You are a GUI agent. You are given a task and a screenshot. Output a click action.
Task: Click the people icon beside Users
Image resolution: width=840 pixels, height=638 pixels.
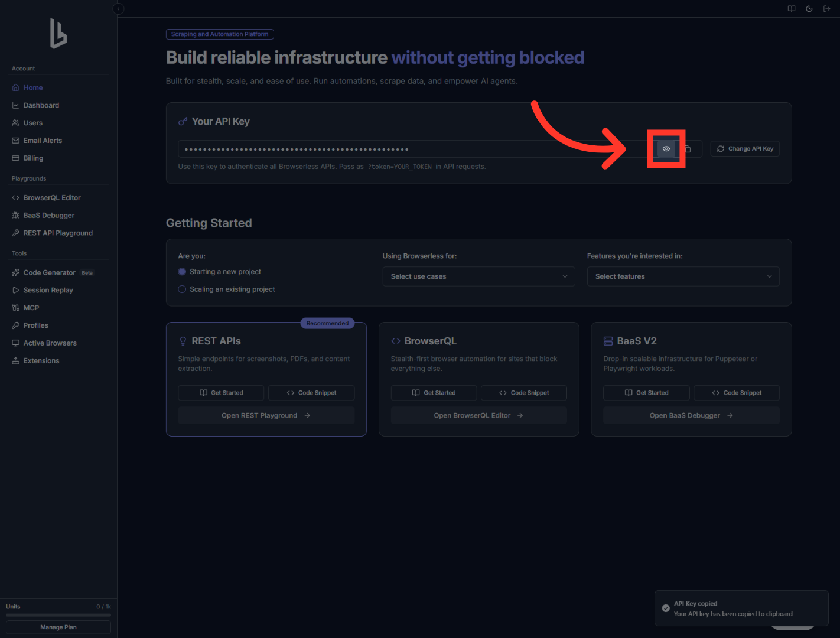[x=16, y=123]
